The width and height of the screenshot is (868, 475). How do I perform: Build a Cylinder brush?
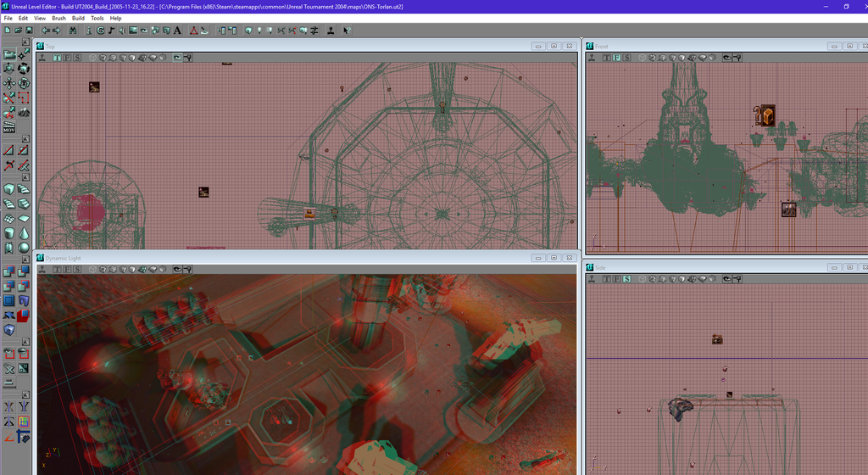(9, 233)
